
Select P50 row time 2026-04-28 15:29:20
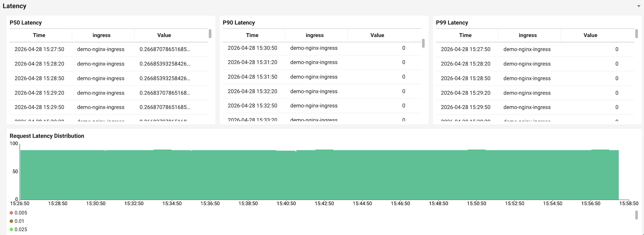coord(39,93)
